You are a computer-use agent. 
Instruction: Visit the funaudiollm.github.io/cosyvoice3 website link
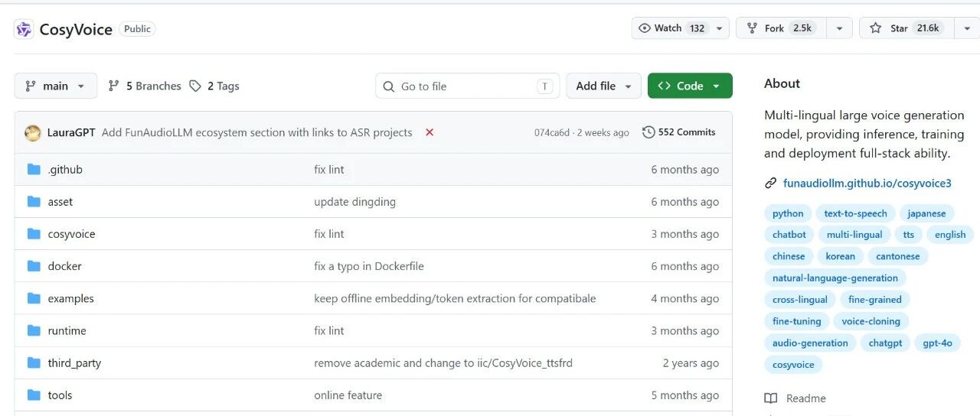867,184
